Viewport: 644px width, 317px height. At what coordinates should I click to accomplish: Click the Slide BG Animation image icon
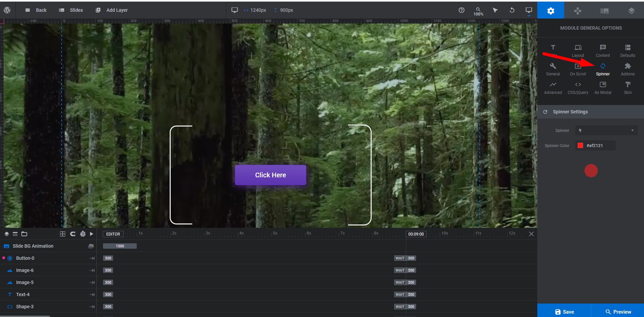point(91,246)
